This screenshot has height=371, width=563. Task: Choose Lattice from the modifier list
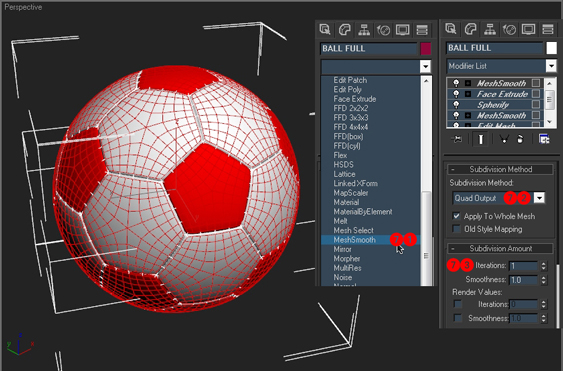tap(344, 174)
